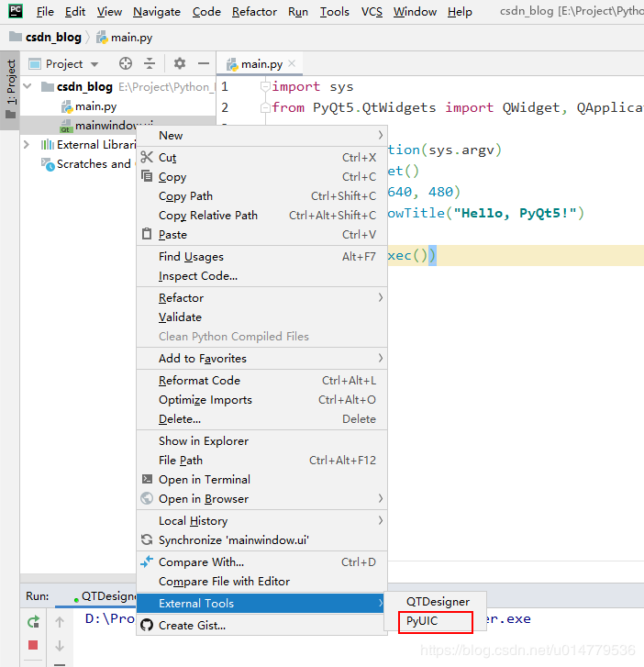
Task: Hide the Project panel with minus icon
Action: pyautogui.click(x=204, y=64)
